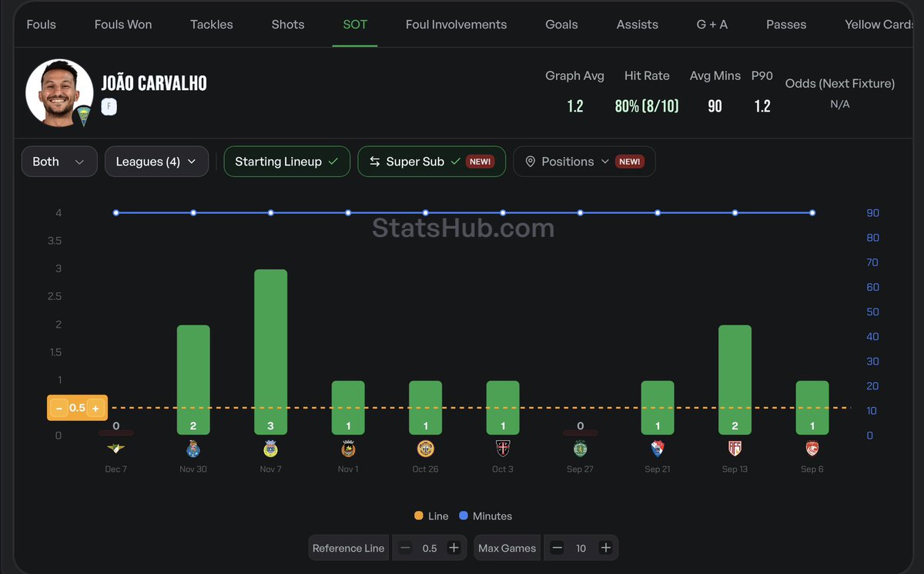Toggle the Starting Lineup filter
The image size is (924, 574).
click(287, 162)
